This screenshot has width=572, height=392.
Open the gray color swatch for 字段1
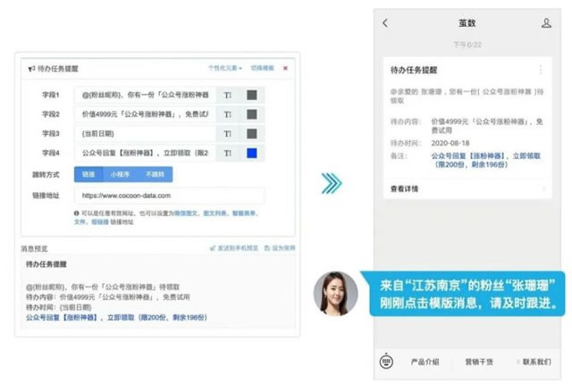pyautogui.click(x=252, y=95)
